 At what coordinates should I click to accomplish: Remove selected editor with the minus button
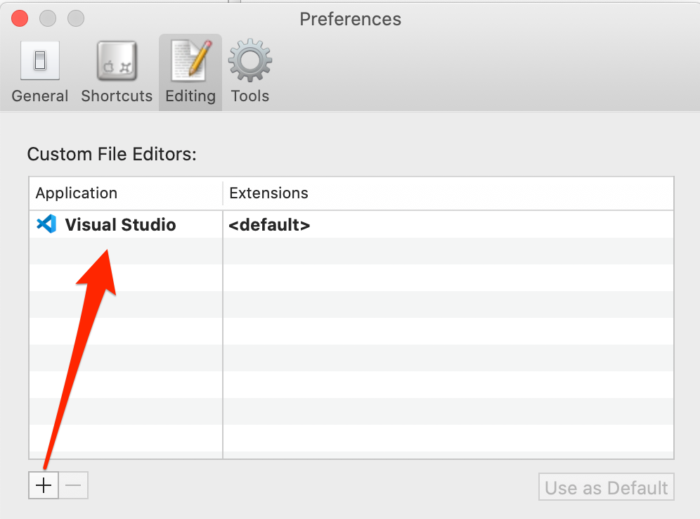(74, 486)
